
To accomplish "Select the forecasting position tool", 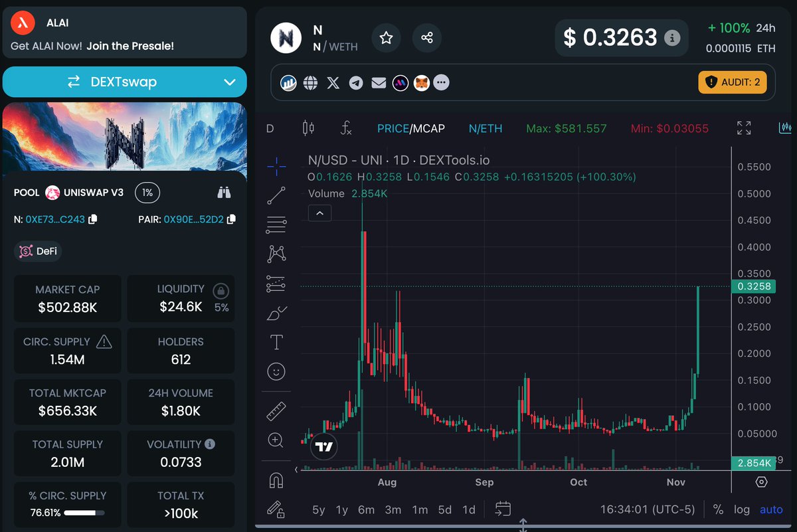I will click(276, 284).
